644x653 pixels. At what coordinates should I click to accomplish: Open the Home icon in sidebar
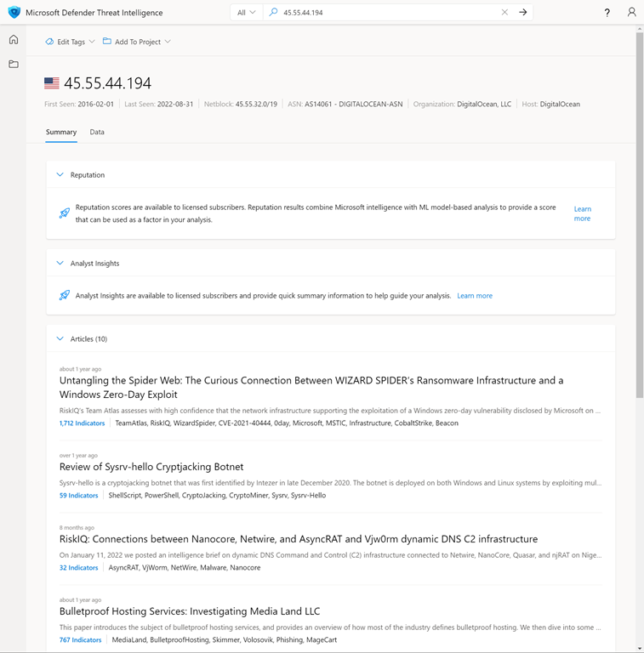[x=14, y=40]
